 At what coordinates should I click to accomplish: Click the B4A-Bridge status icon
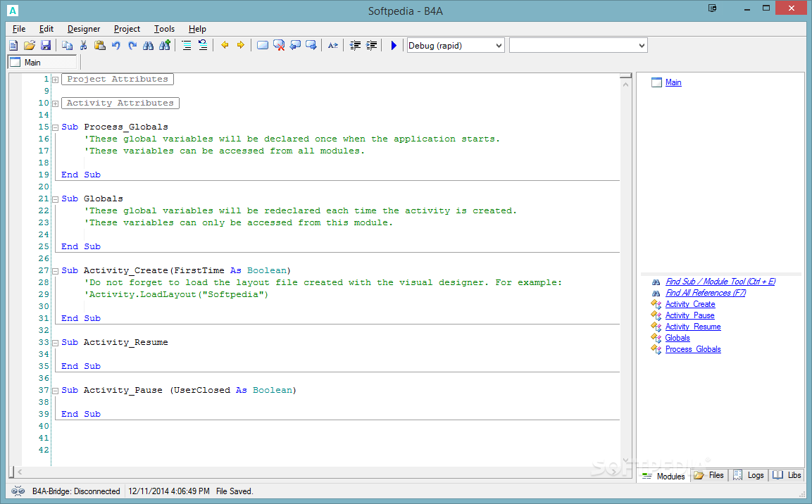coord(18,491)
